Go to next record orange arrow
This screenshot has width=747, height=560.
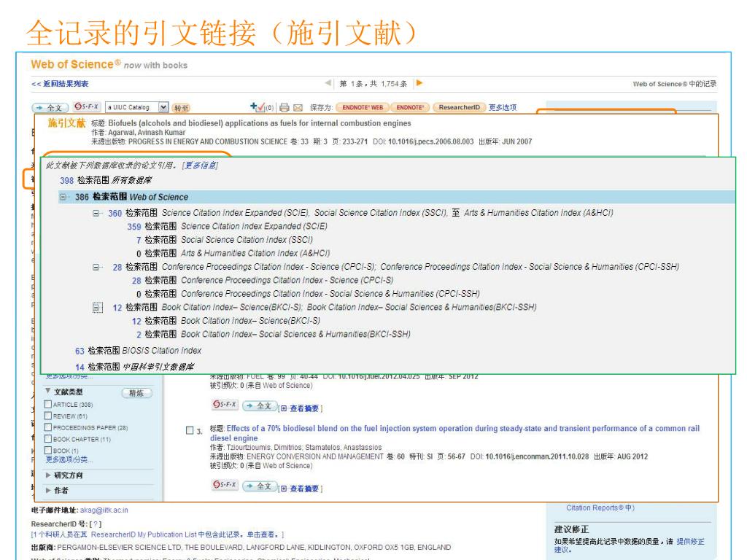(419, 83)
